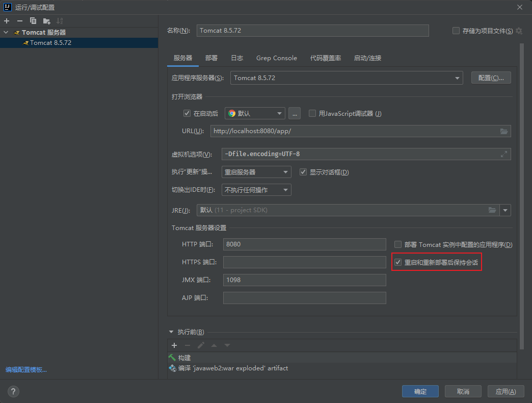Open JRE dropdown arrow
Viewport: 532px width, 403px height.
(505, 210)
